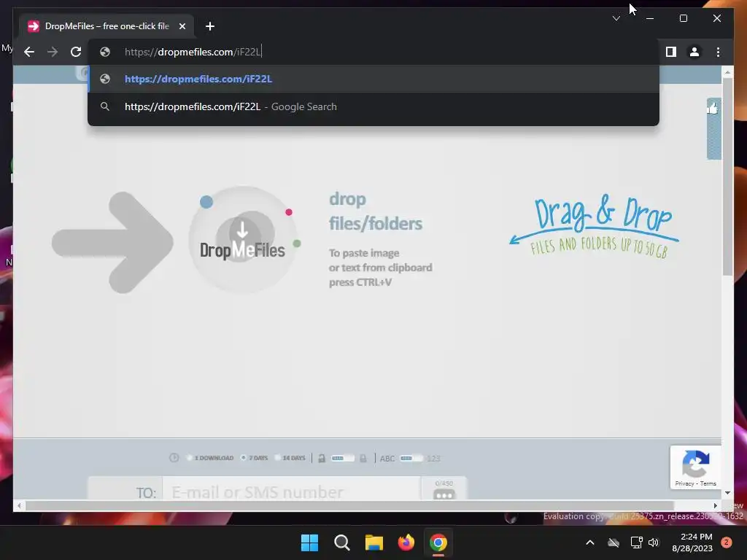Click the Chrome taskbar icon
747x560 pixels.
[x=438, y=542]
